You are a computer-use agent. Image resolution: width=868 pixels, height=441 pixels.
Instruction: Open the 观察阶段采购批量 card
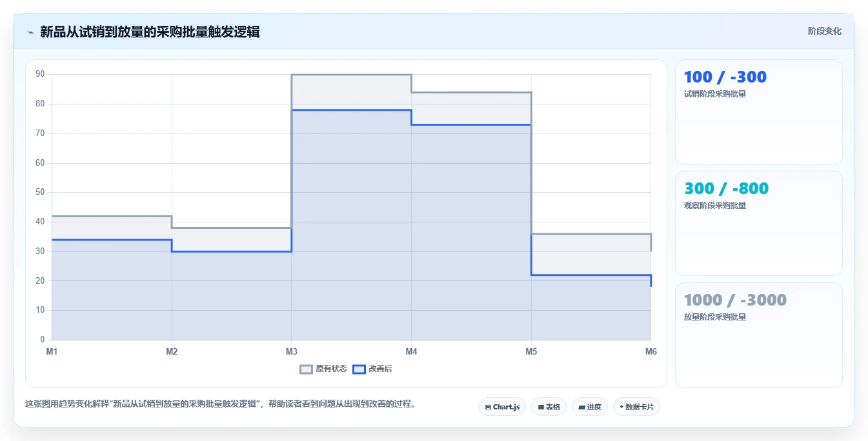pyautogui.click(x=759, y=224)
